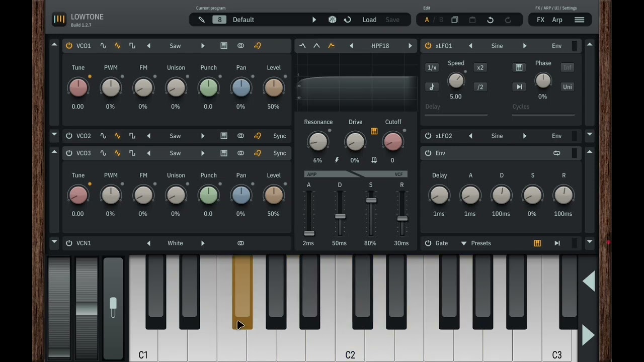The height and width of the screenshot is (362, 644).
Task: Select square waveform icon for VCO1
Action: tap(132, 46)
